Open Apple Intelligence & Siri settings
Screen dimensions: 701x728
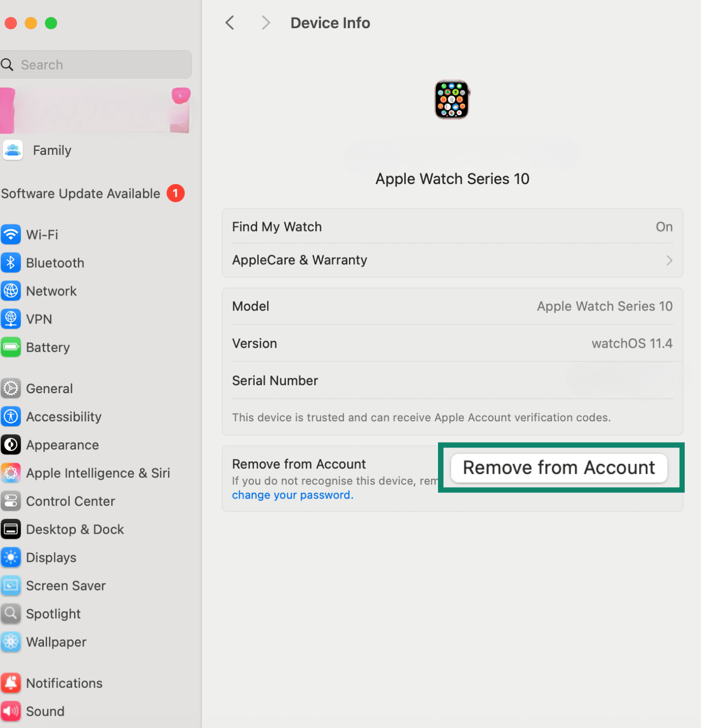coord(11,473)
